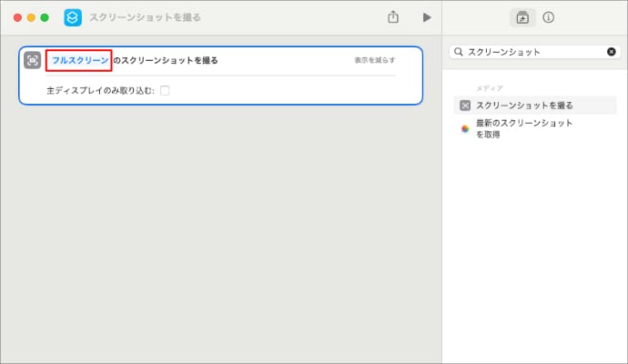This screenshot has width=628, height=364.
Task: Select スクリーンショットを撮る in the action list
Action: click(524, 106)
